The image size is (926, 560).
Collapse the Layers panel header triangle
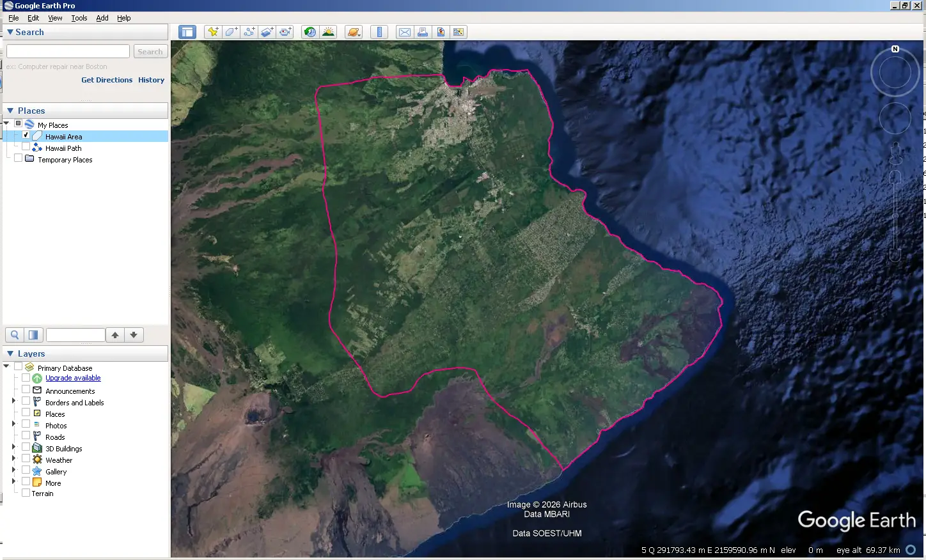[10, 354]
